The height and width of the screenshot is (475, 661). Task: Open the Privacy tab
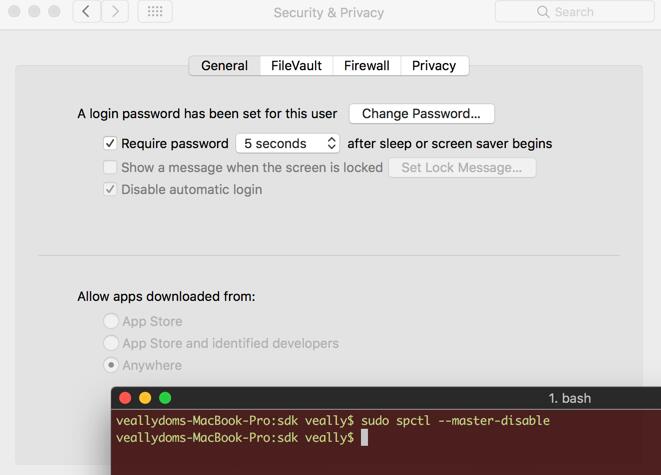434,66
